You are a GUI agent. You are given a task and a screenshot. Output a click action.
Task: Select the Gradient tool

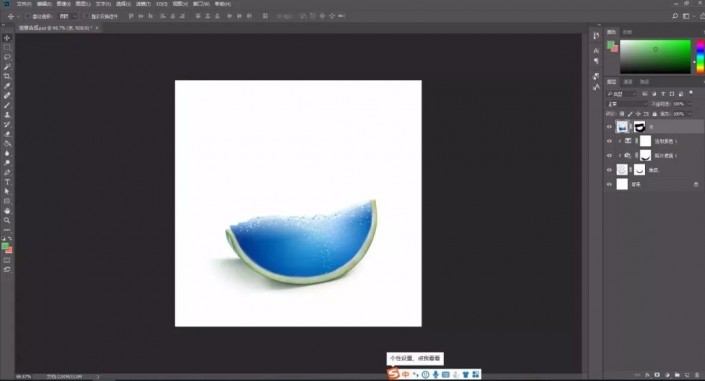7,143
